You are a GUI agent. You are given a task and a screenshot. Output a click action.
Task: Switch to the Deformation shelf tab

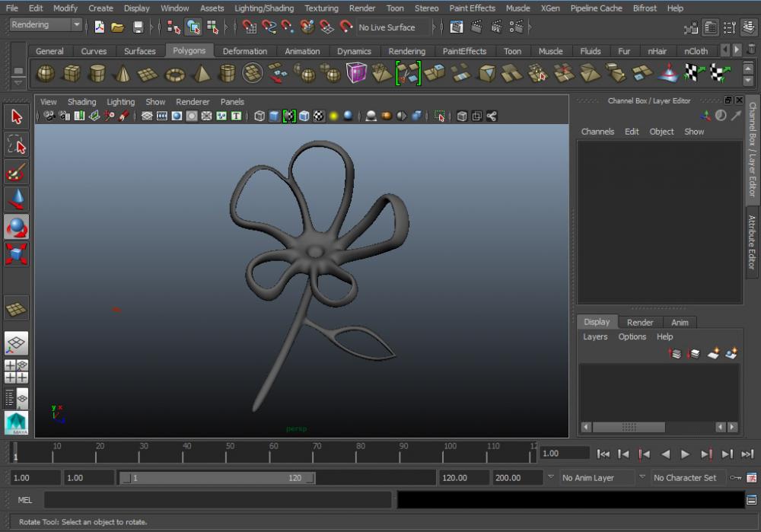pyautogui.click(x=244, y=51)
